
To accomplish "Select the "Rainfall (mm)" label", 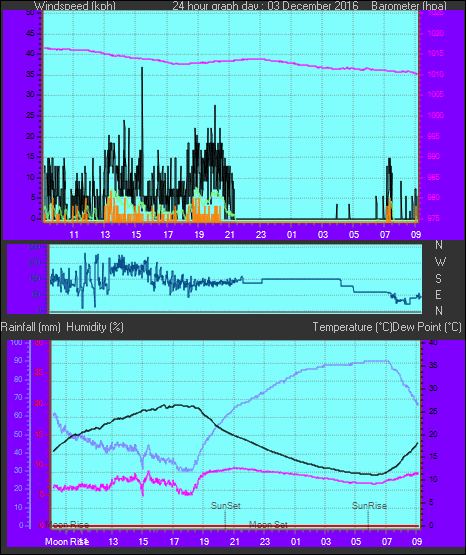I will click(x=30, y=327).
